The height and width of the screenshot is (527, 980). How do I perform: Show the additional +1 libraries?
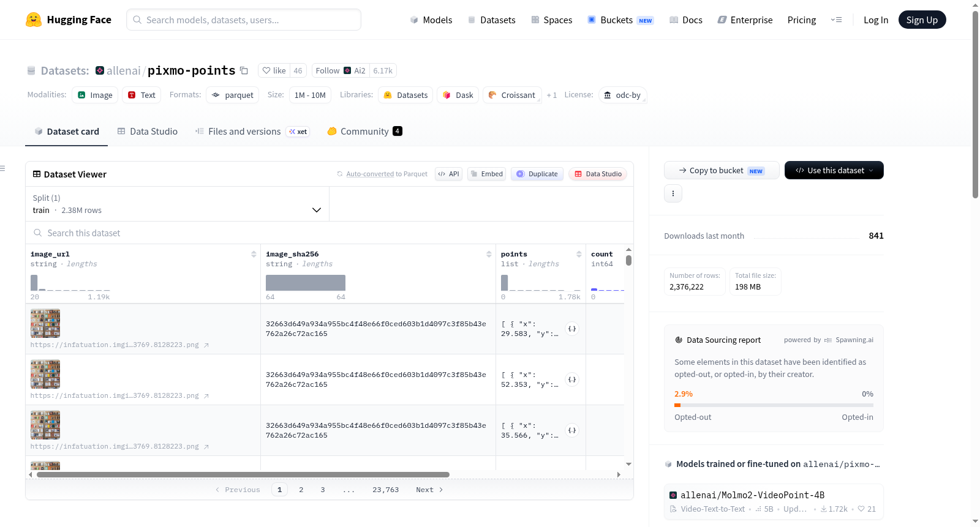pyautogui.click(x=552, y=95)
